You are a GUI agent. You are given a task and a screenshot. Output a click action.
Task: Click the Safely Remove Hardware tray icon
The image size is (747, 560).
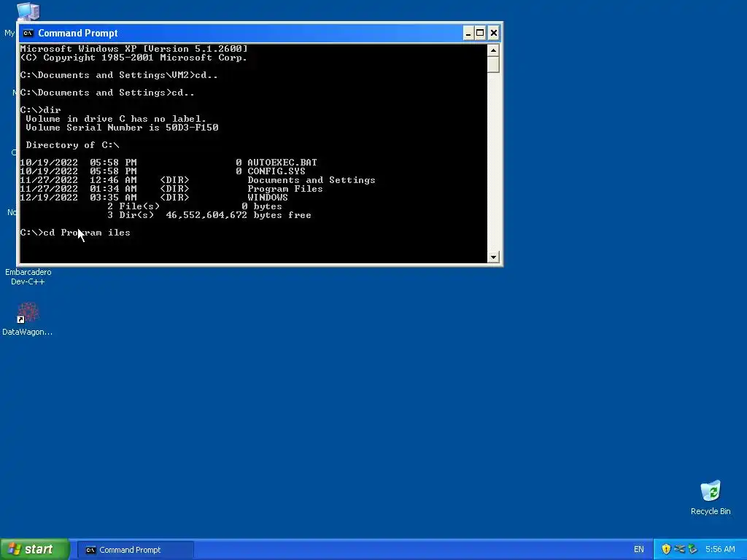click(x=692, y=550)
